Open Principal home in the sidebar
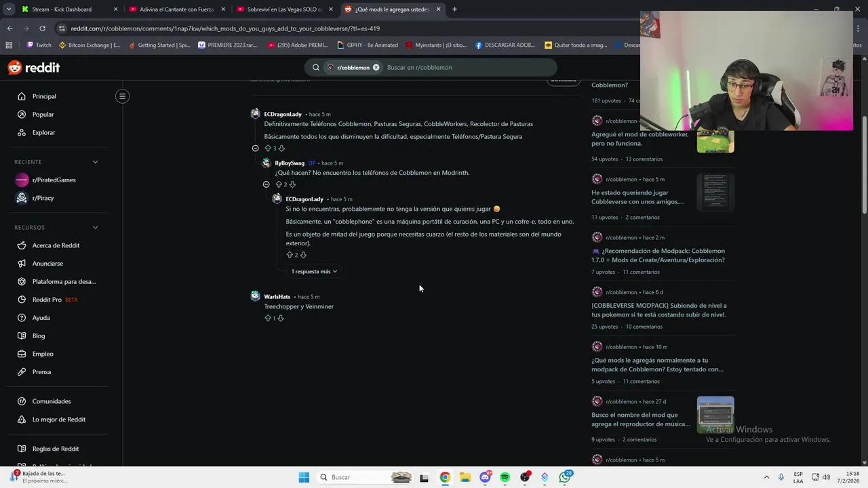This screenshot has height=488, width=868. (x=44, y=96)
